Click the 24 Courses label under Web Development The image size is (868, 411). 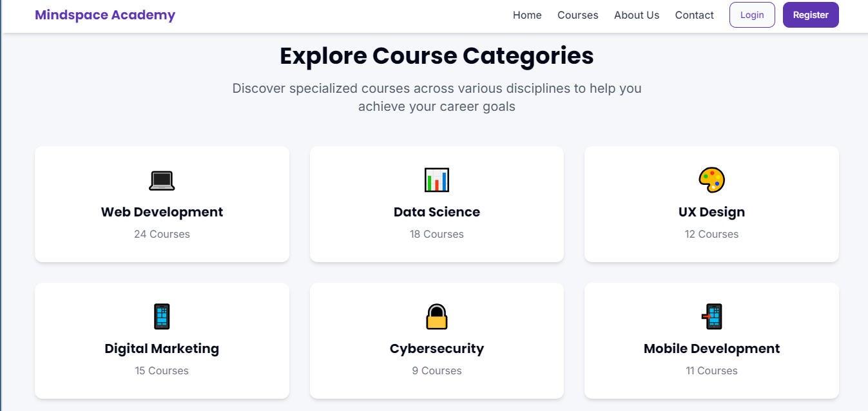162,234
